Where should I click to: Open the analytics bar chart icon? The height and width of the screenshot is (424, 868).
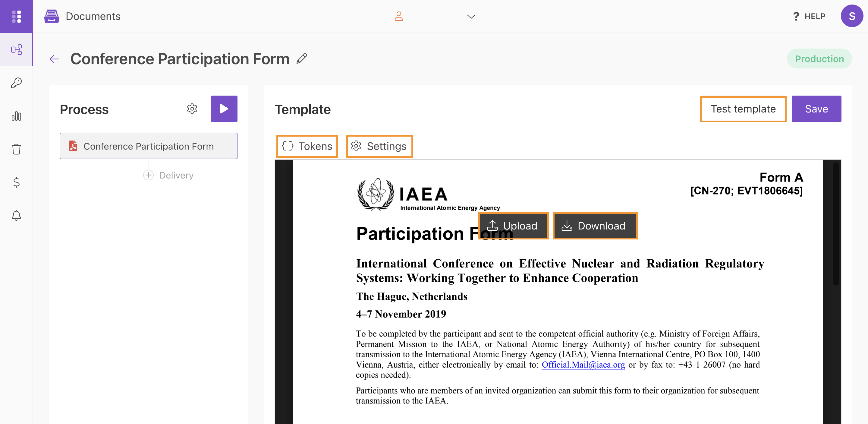16,116
